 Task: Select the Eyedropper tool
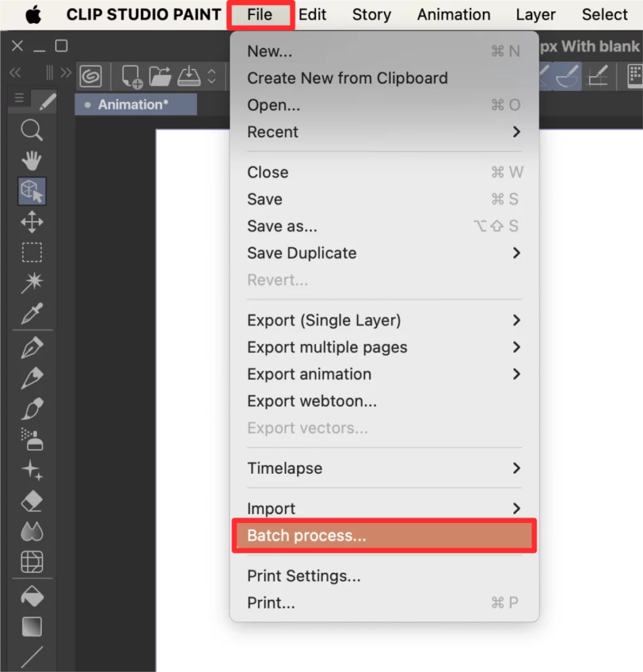pos(31,313)
